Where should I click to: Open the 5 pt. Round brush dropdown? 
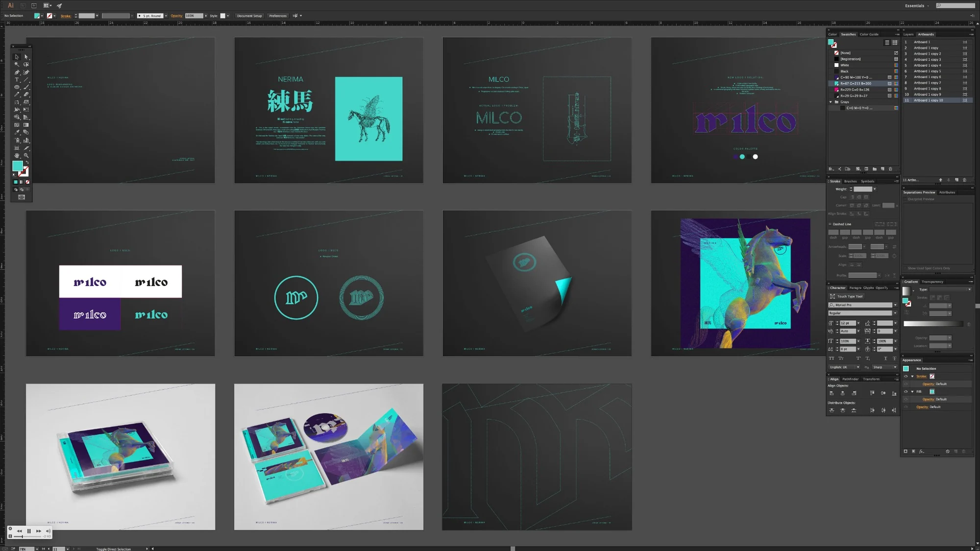click(166, 16)
